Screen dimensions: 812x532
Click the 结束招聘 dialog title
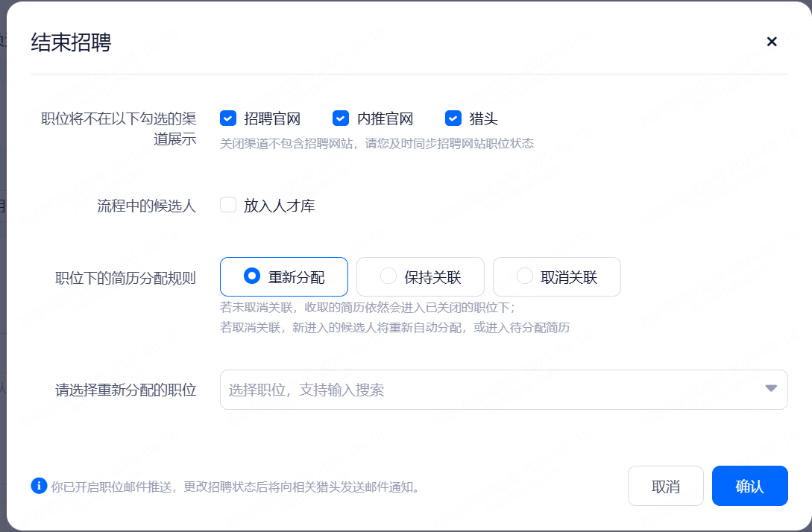[71, 42]
